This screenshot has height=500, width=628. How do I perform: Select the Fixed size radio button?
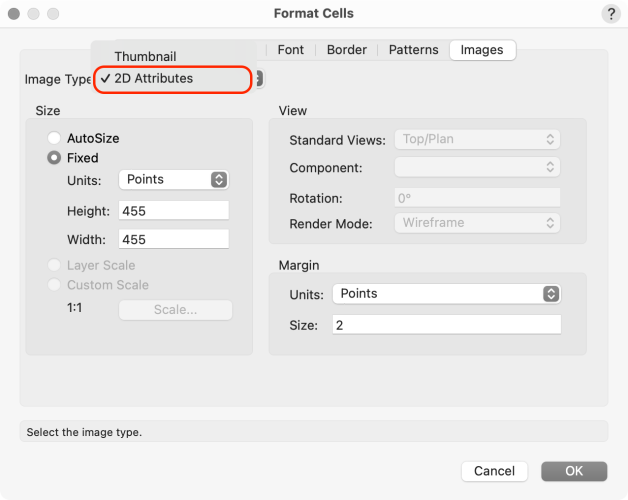[55, 158]
